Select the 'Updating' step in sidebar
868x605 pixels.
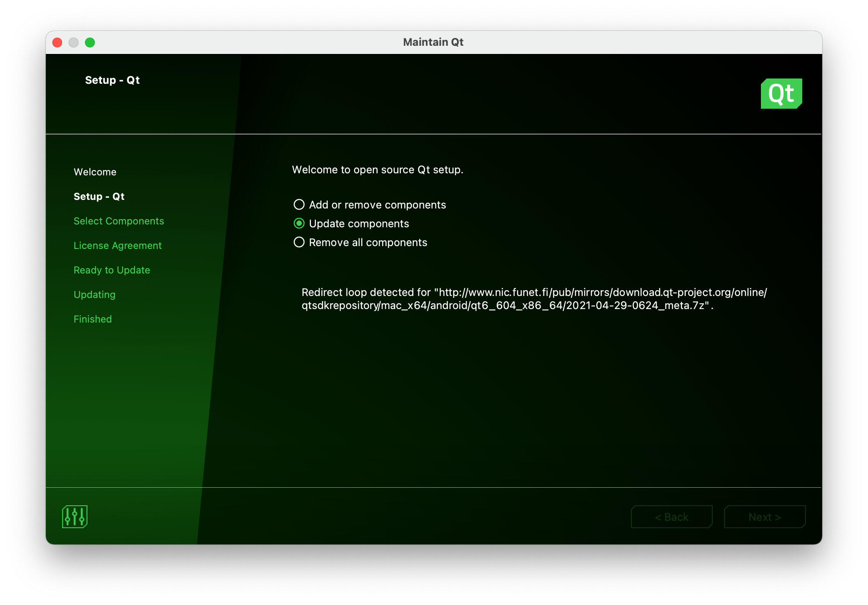[94, 295]
